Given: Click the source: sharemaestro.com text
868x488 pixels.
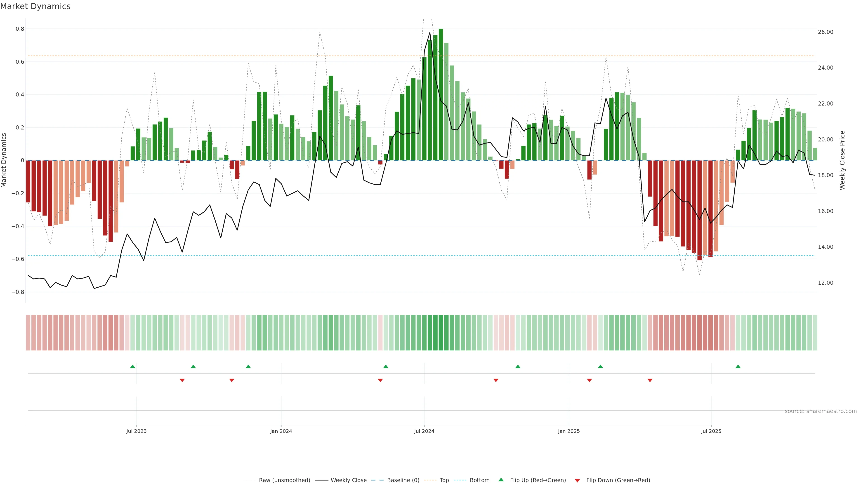Looking at the screenshot, I should point(821,411).
